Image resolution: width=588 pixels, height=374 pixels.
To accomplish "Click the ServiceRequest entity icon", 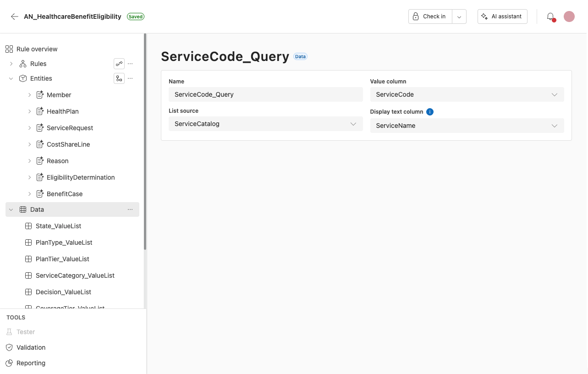I will [40, 128].
